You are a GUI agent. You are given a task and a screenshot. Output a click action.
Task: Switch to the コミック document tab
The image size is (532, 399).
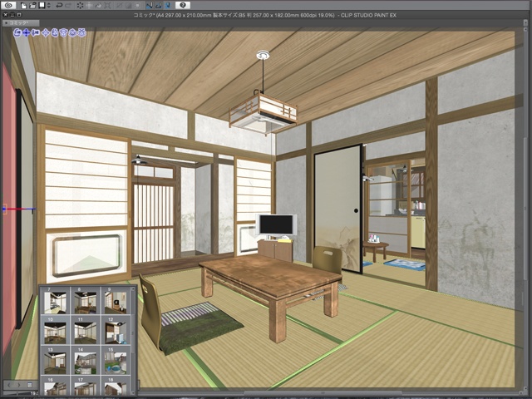pyautogui.click(x=21, y=22)
